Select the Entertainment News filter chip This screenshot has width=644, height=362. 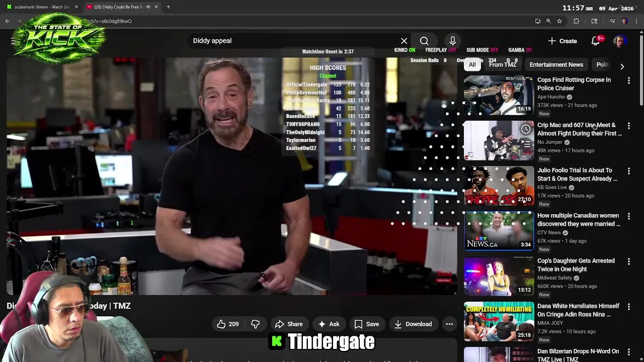(x=556, y=65)
